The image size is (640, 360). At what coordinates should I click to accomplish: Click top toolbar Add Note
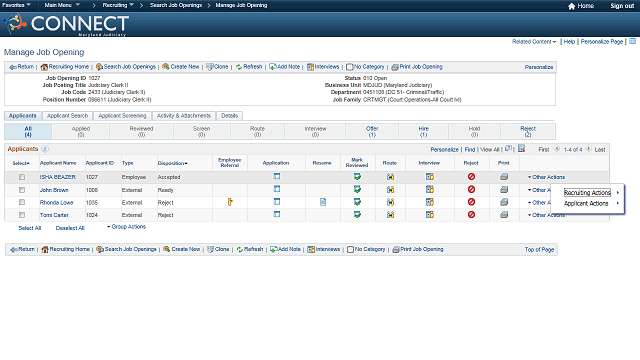284,67
